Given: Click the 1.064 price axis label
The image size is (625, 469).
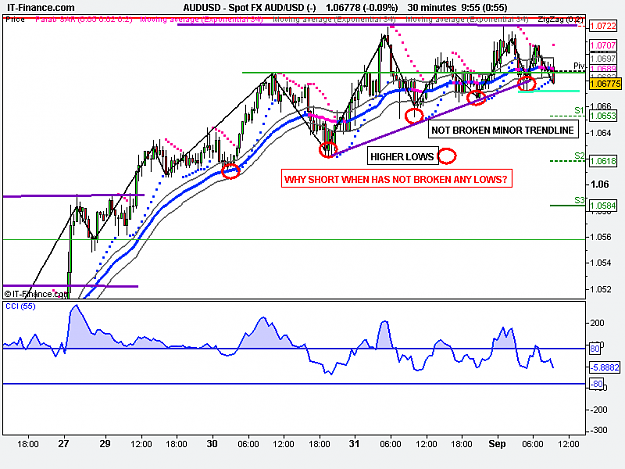Looking at the screenshot, I should (601, 133).
